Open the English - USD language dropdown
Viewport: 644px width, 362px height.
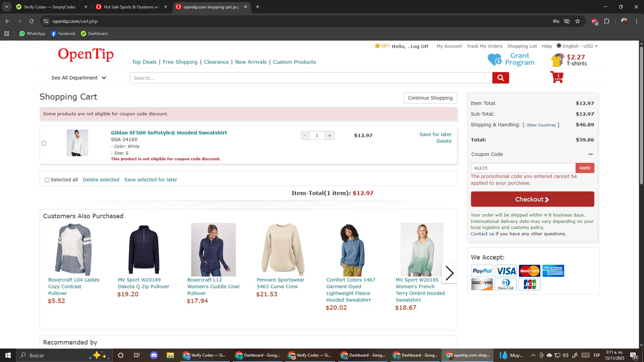click(577, 46)
